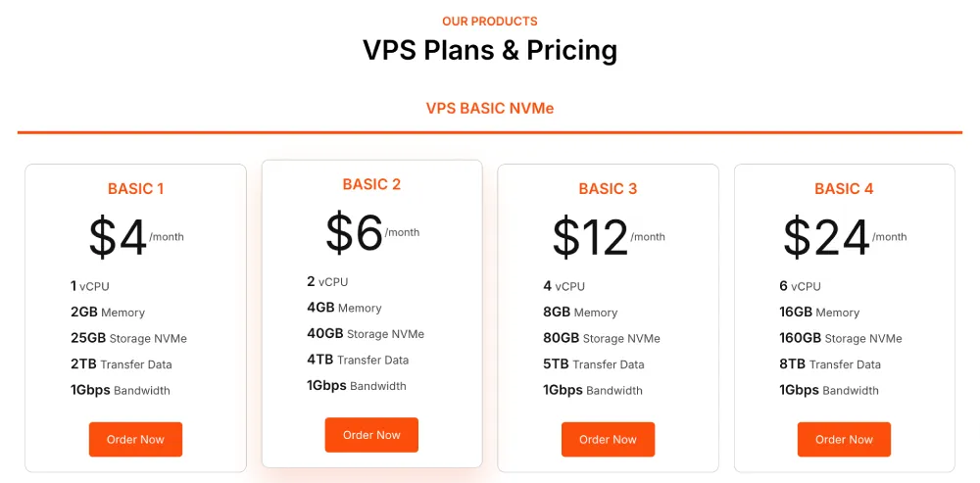Click 6 vCPU in BASIC 4 card
980x483 pixels.
tap(800, 286)
